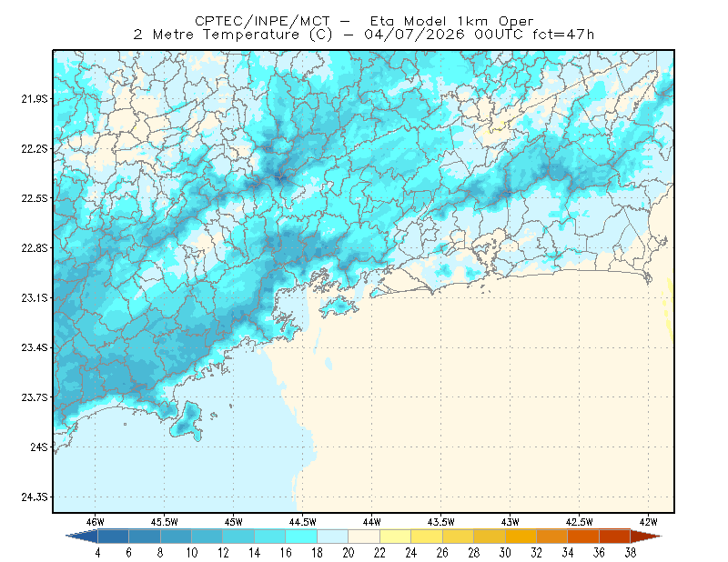The height and width of the screenshot is (562, 728).
Task: Click the legend swatch between 34 and 36
Action: point(583,537)
